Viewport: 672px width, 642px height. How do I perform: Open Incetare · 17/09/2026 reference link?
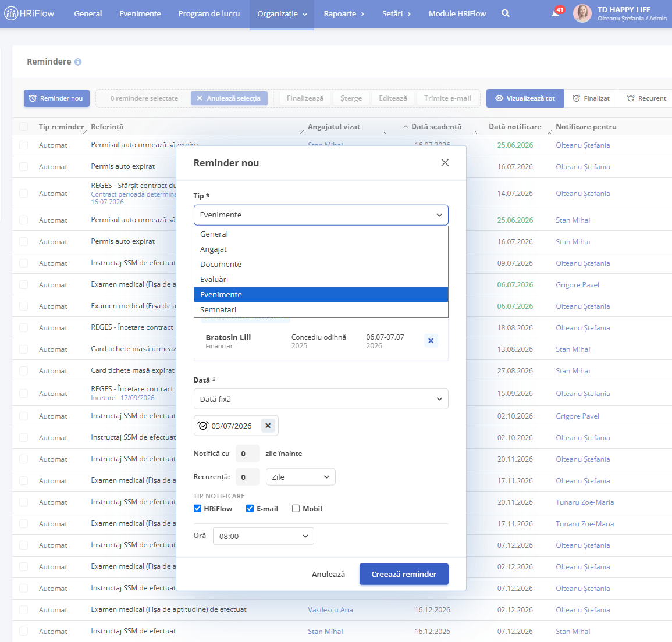pyautogui.click(x=123, y=398)
